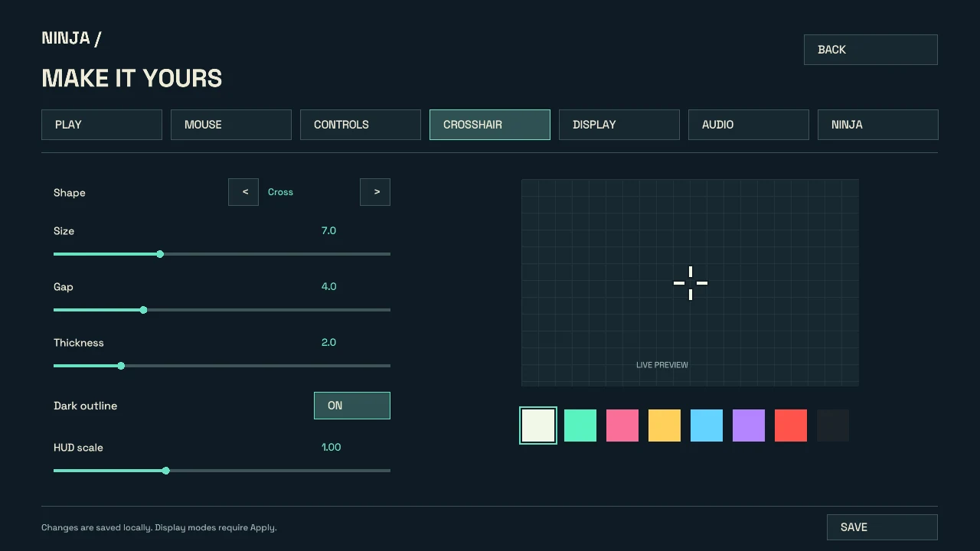The width and height of the screenshot is (980, 551).
Task: Click the HUD scale value 1.00
Action: click(x=331, y=447)
